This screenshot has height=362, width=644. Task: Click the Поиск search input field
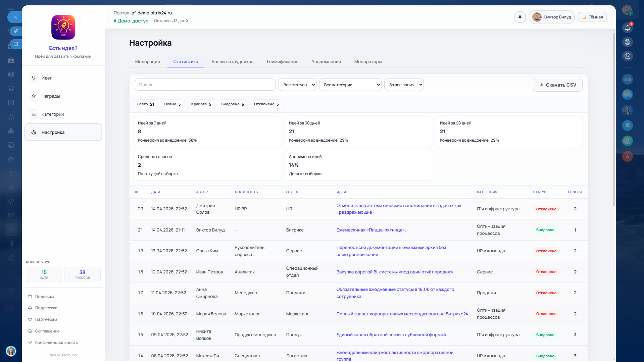pos(205,85)
